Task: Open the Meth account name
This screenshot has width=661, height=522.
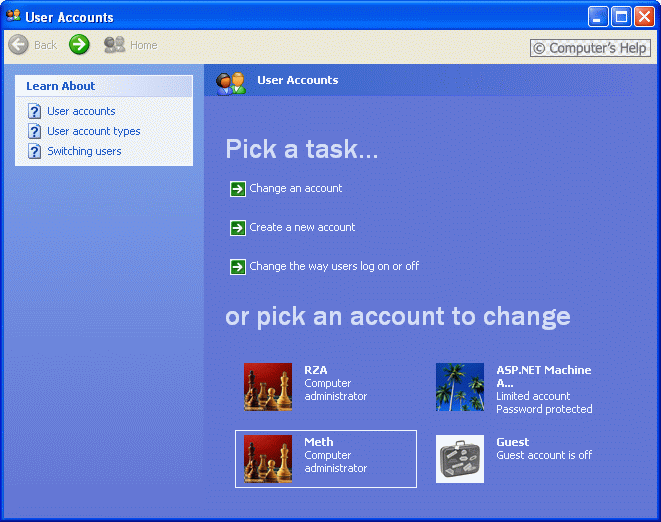Action: [x=319, y=442]
